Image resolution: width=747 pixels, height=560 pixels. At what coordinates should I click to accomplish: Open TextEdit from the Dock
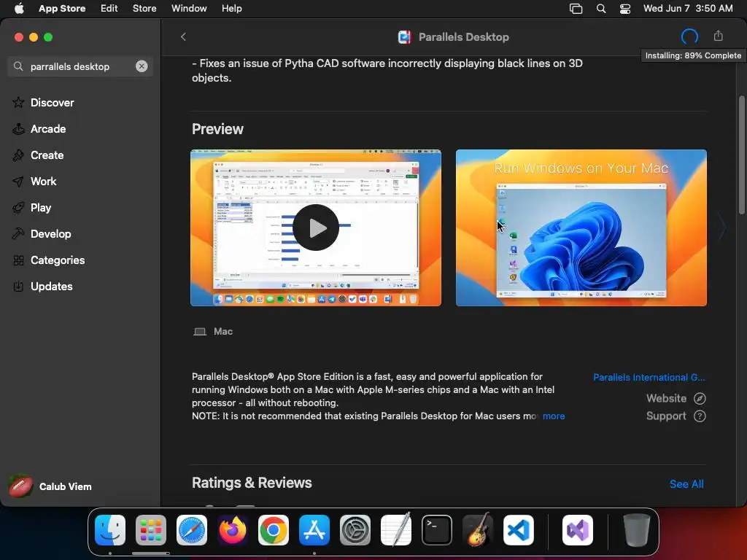(x=396, y=530)
